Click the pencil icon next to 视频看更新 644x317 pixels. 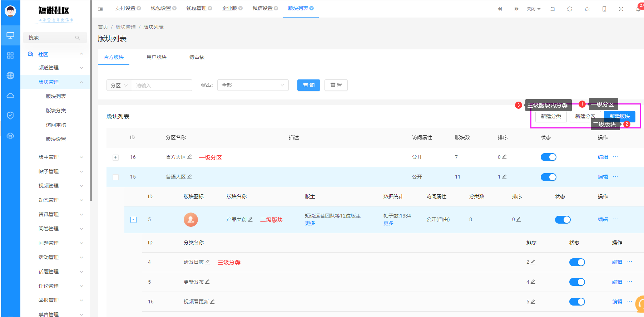click(x=212, y=302)
